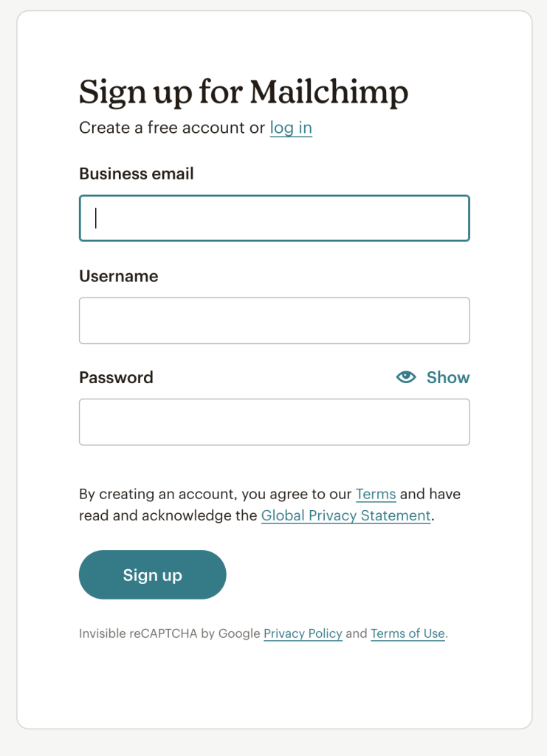Click the 'and have' text after Terms
Viewport: 547px width, 756px height.
(430, 494)
